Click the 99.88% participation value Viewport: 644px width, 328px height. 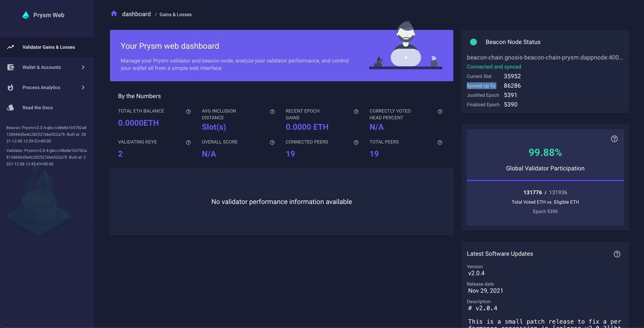(x=545, y=153)
